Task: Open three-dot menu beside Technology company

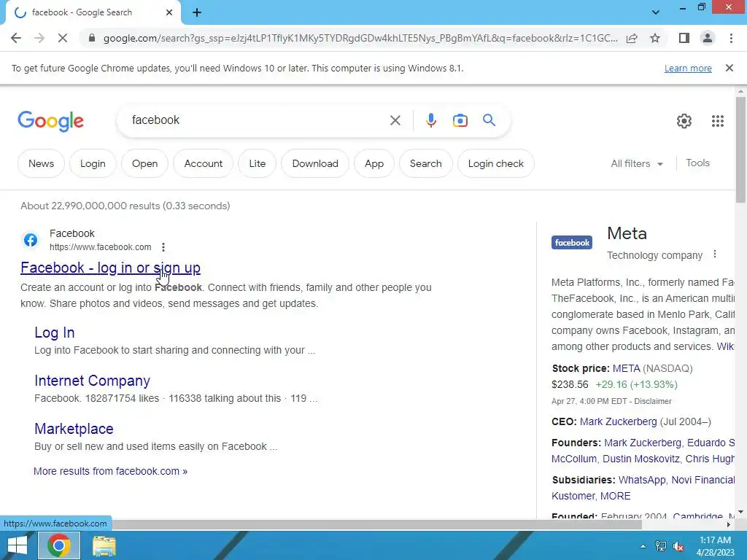Action: click(715, 254)
